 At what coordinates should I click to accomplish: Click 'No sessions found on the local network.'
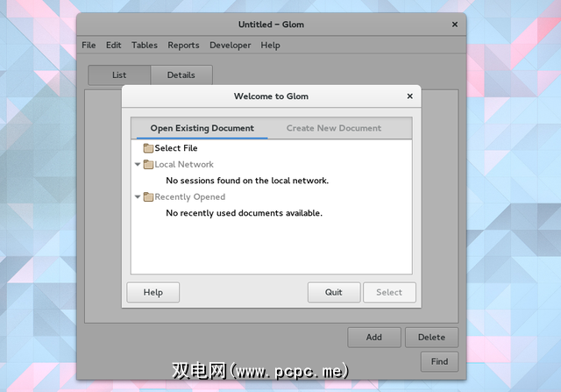247,181
